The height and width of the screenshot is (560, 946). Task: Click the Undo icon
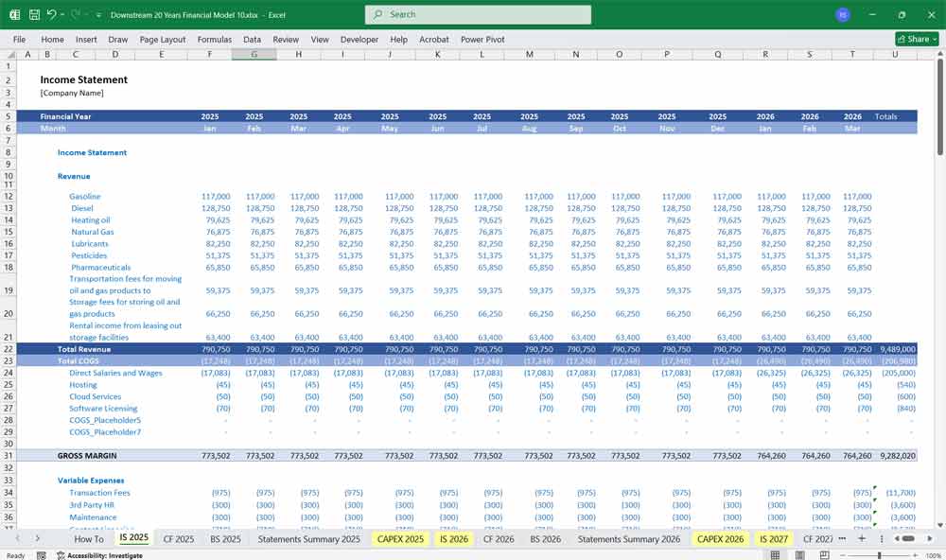[x=54, y=13]
